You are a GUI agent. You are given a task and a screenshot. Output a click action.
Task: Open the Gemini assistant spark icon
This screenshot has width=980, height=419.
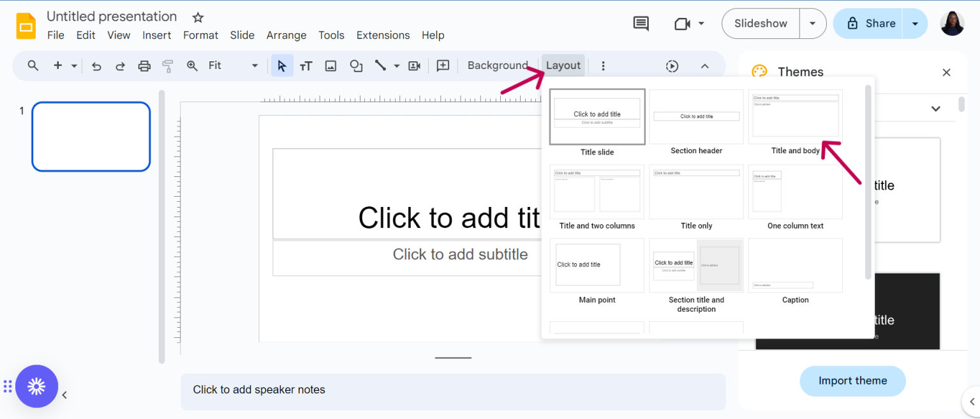tap(36, 386)
